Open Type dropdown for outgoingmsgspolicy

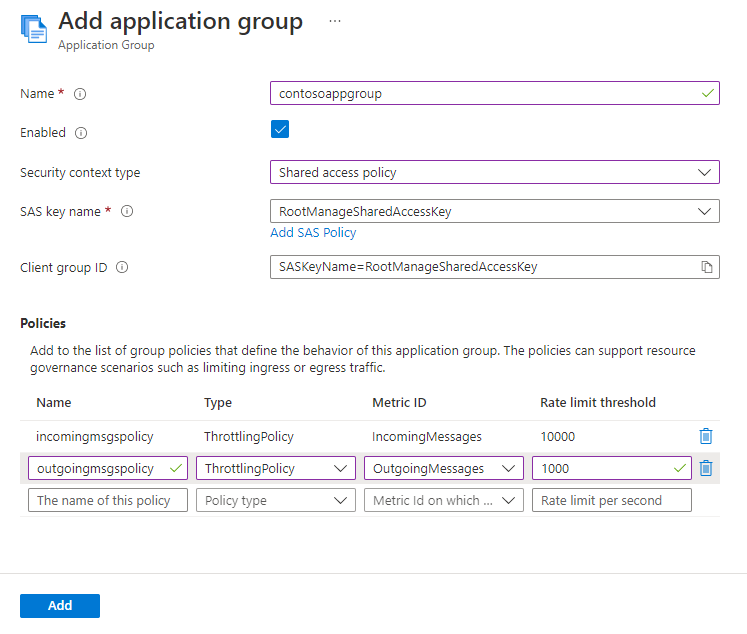pos(276,468)
